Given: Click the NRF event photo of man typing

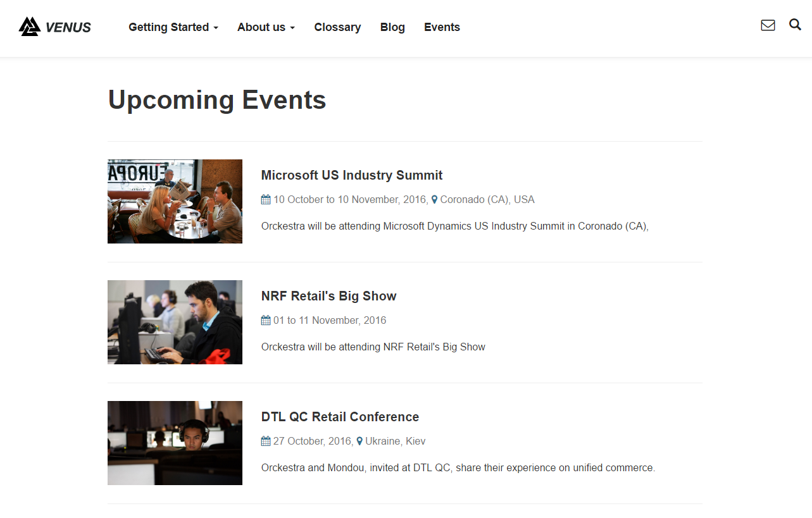Looking at the screenshot, I should [x=175, y=322].
